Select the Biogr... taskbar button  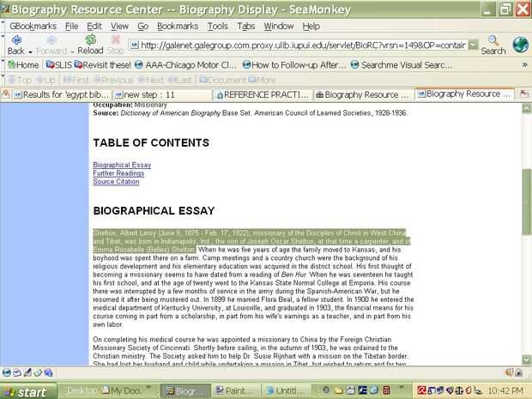coord(185,391)
